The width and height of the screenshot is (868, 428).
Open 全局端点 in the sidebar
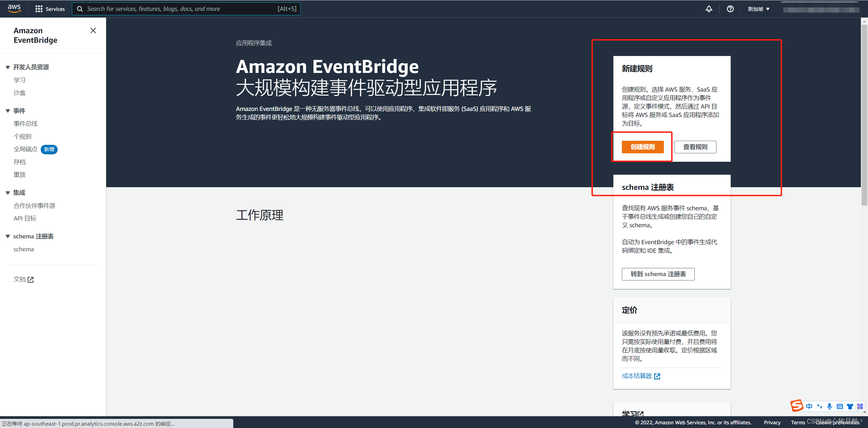pos(25,149)
